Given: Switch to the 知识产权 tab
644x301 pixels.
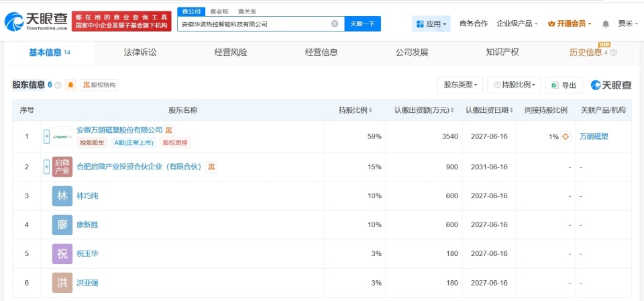Looking at the screenshot, I should tap(502, 52).
